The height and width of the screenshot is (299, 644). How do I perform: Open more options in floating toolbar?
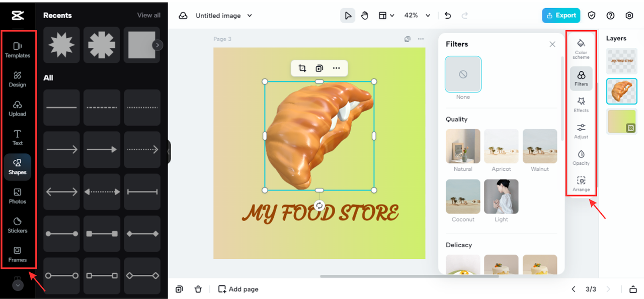(x=336, y=68)
